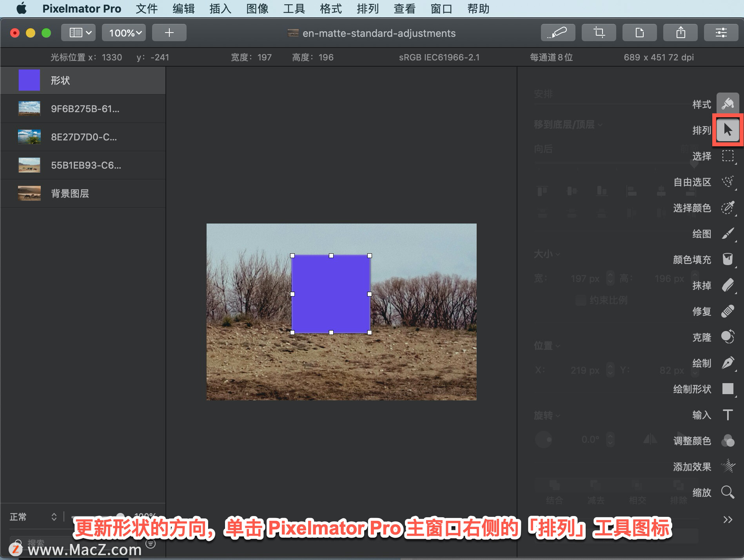Select the Clone tool

coord(728,337)
